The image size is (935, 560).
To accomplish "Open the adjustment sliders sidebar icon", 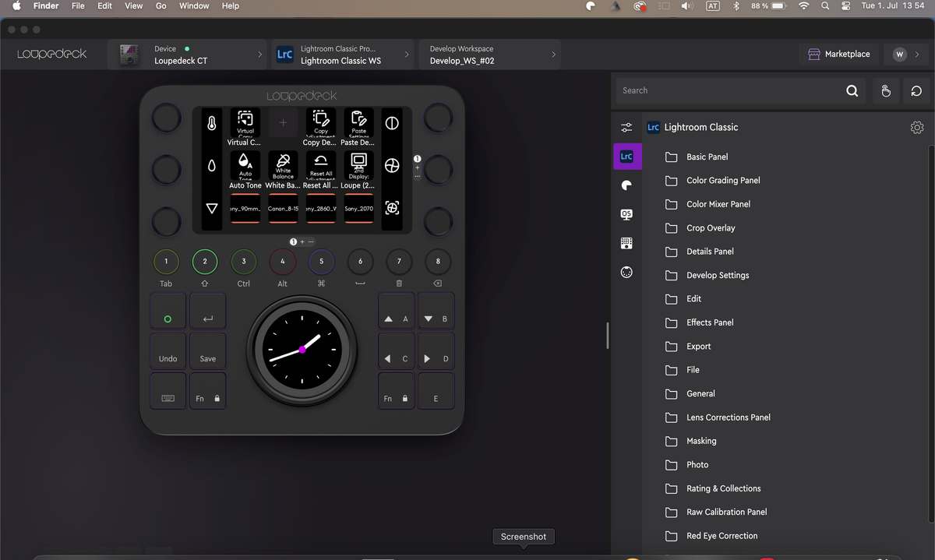I will [626, 128].
